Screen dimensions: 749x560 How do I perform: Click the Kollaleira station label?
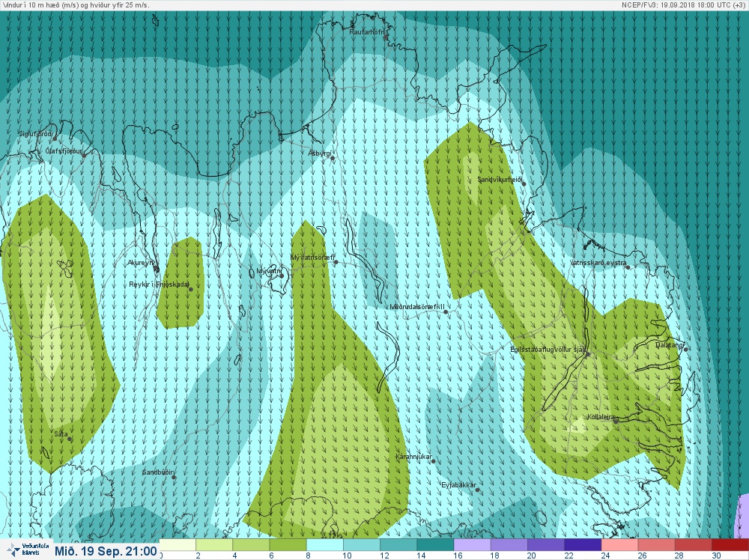coord(601,417)
